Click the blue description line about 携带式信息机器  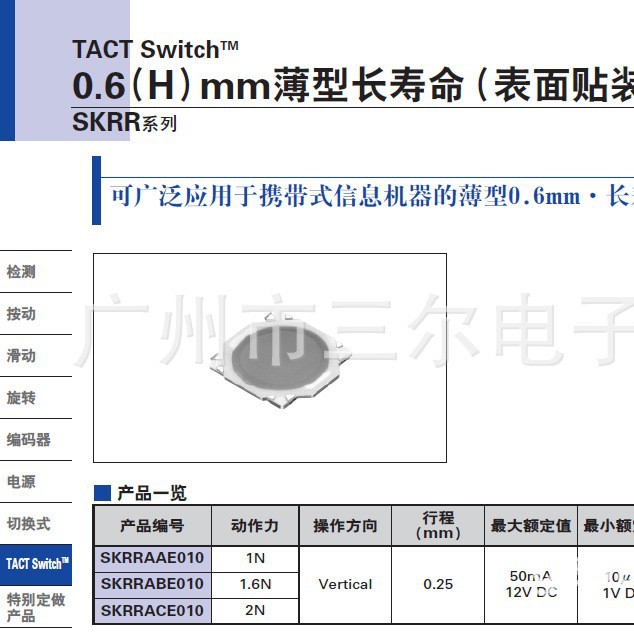coord(372,196)
